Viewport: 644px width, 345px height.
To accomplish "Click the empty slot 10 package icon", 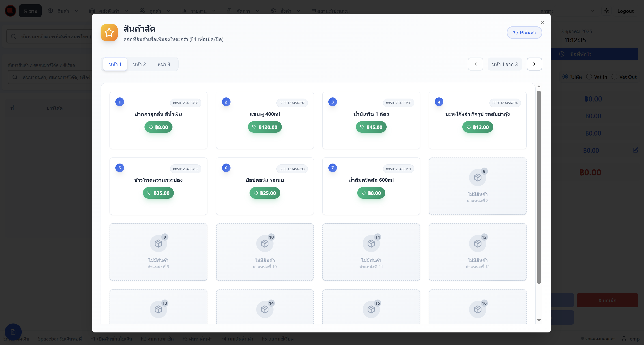I will 265,244.
